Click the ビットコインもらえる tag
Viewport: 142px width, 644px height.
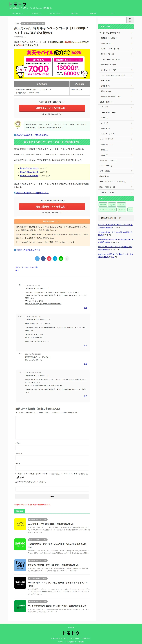click(x=107, y=210)
